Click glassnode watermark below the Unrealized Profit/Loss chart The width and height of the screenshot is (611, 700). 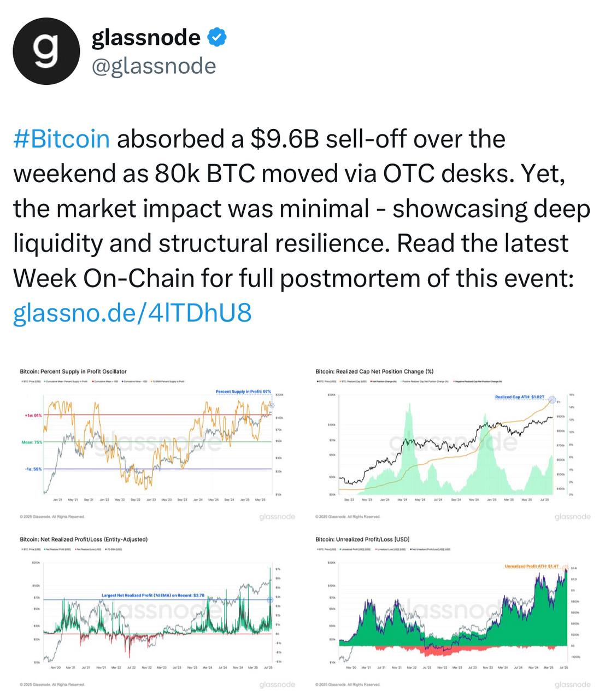572,684
